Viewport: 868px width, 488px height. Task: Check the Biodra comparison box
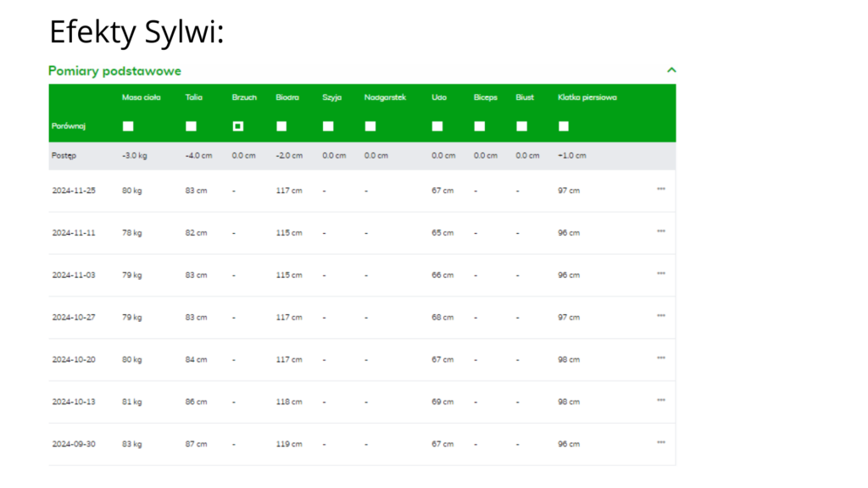click(281, 126)
